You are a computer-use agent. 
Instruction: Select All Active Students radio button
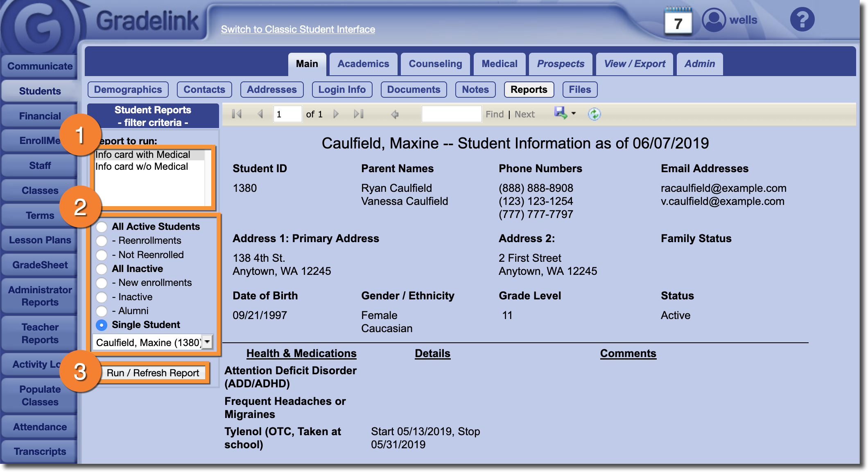point(102,227)
